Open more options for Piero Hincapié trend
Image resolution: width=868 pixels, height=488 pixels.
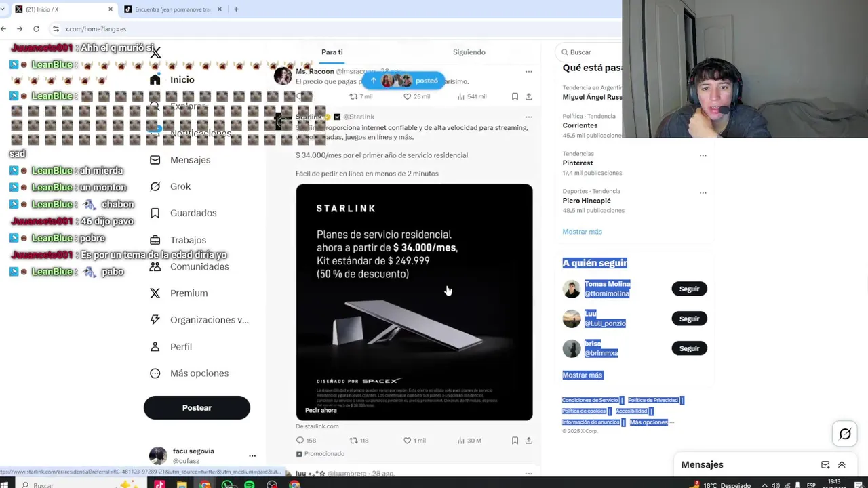(703, 192)
